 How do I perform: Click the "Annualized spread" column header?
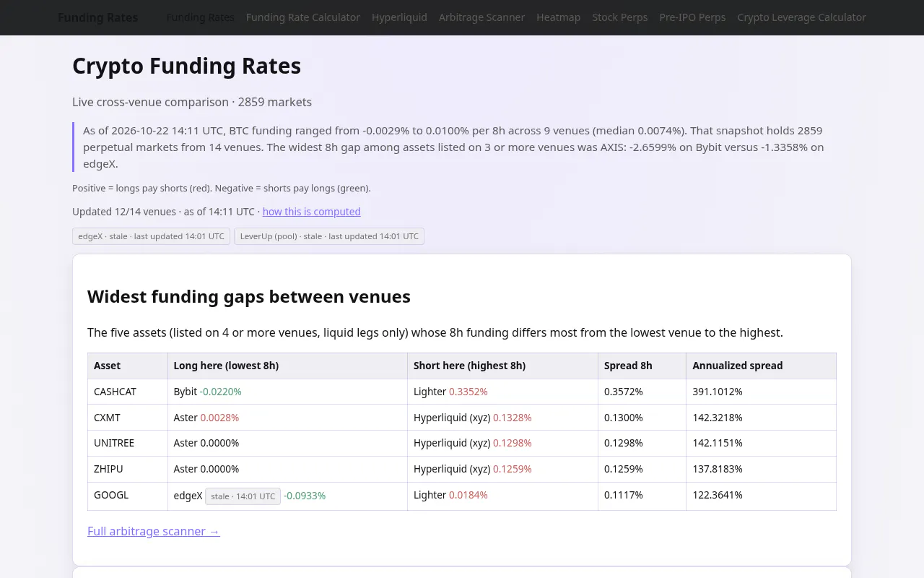(x=761, y=366)
